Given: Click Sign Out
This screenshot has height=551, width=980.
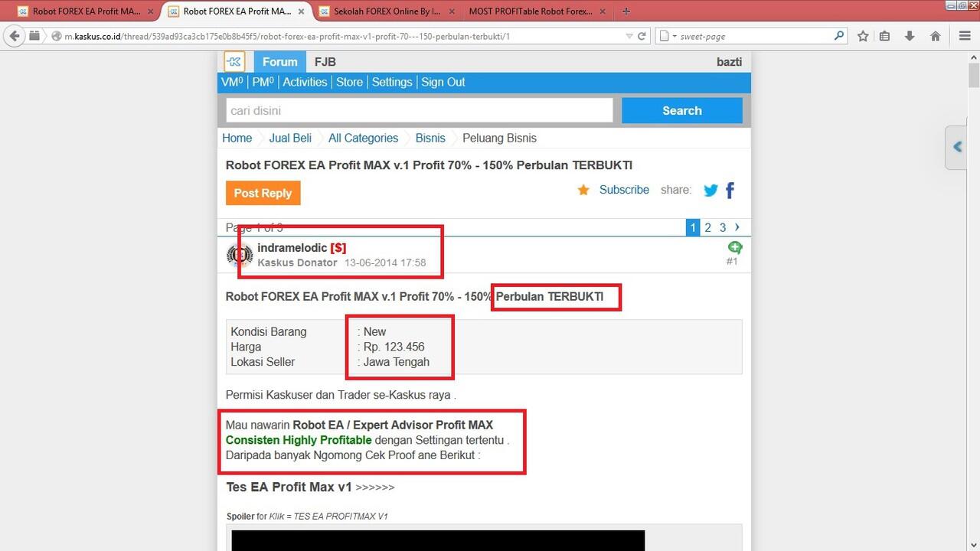Looking at the screenshot, I should click(x=443, y=82).
